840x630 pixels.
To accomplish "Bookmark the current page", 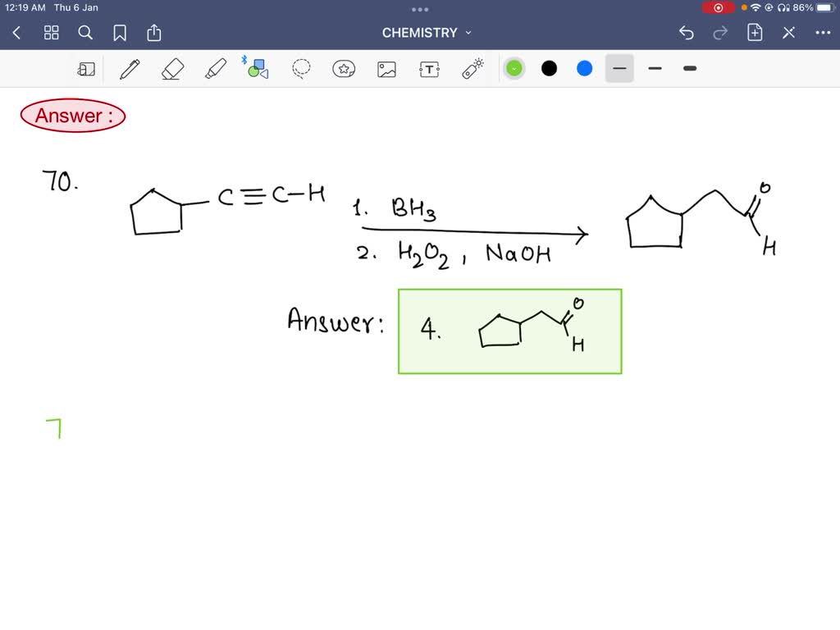I will pos(121,33).
